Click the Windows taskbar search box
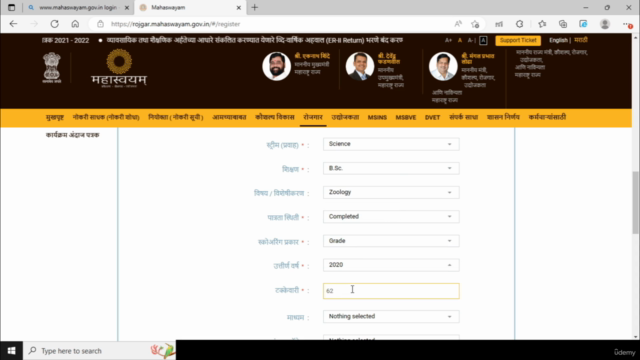 tap(99, 351)
